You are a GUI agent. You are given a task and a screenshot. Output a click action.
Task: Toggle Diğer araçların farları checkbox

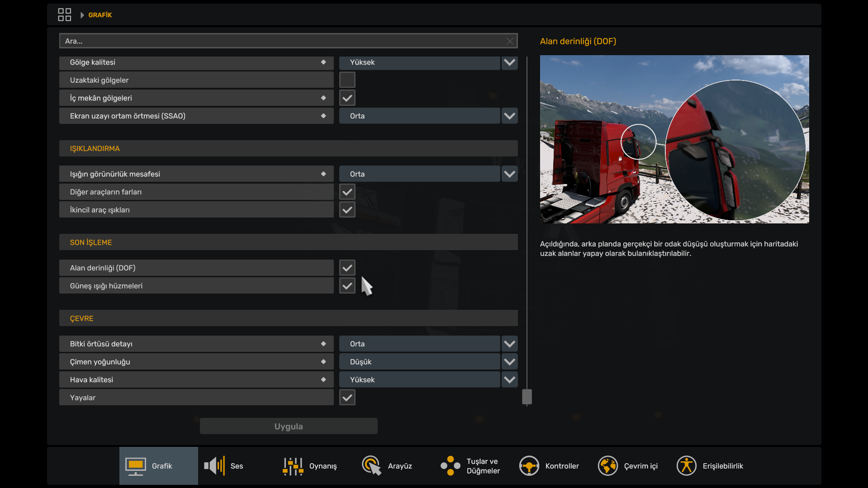tap(347, 192)
